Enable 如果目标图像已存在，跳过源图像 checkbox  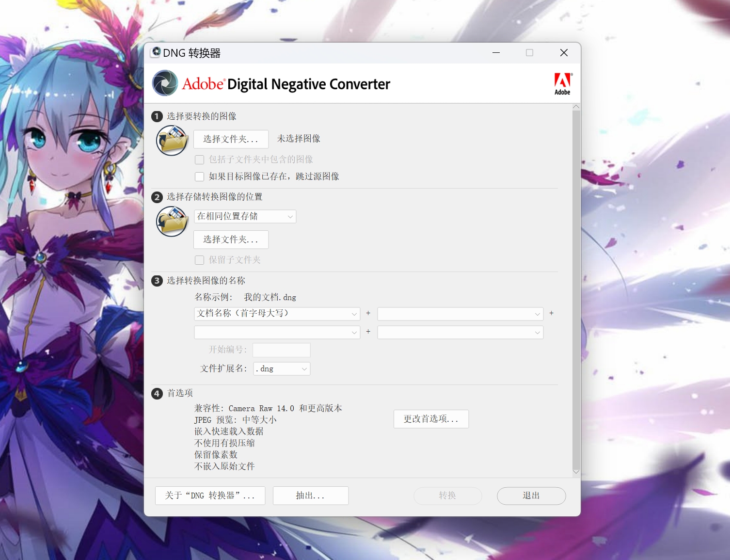[199, 176]
